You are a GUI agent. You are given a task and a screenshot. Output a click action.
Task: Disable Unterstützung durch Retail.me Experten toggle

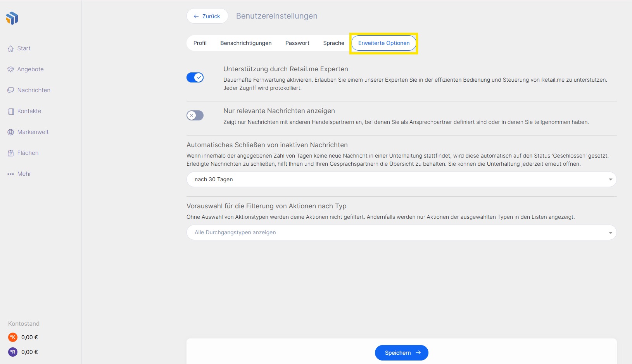point(195,77)
